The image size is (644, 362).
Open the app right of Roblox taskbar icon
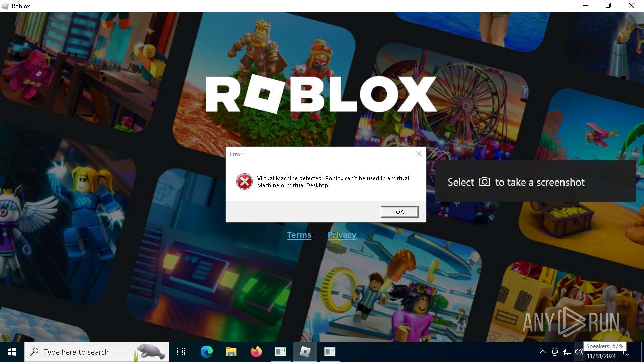pos(330,352)
